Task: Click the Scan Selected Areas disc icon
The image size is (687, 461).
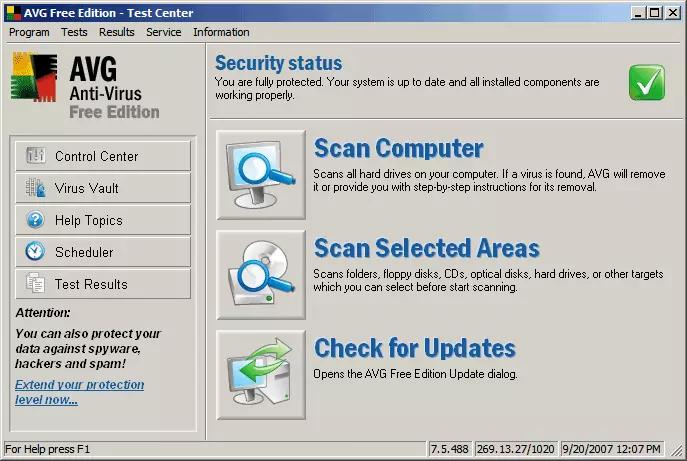Action: pyautogui.click(x=261, y=274)
